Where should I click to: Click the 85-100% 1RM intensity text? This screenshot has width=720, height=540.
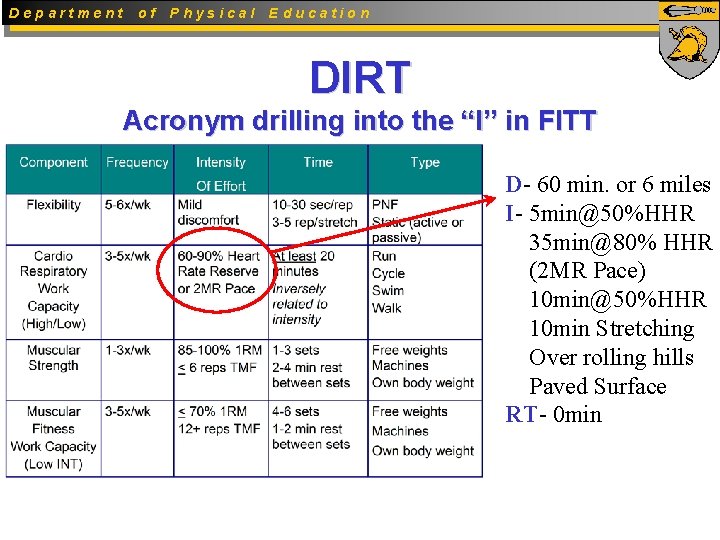coord(220,350)
